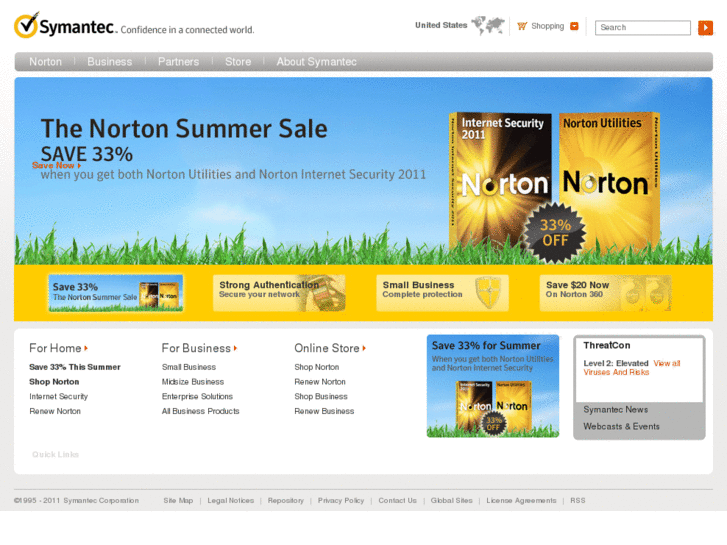Open the Global Sites footer link
The height and width of the screenshot is (545, 727).
pos(452,500)
